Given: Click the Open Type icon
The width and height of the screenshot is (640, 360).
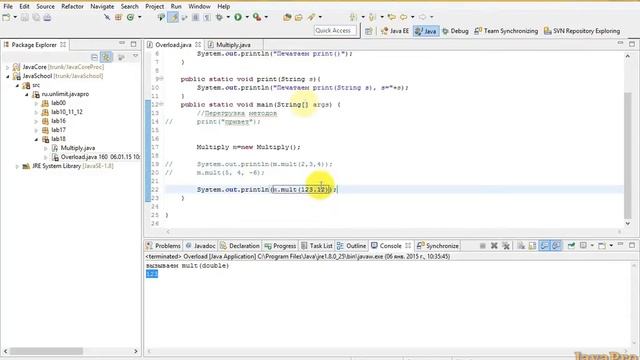Looking at the screenshot, I should tap(287, 17).
